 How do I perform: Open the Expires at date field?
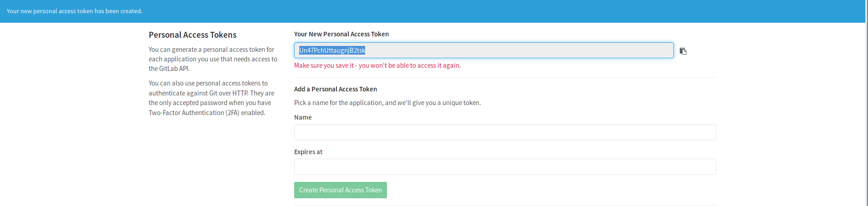(x=505, y=166)
